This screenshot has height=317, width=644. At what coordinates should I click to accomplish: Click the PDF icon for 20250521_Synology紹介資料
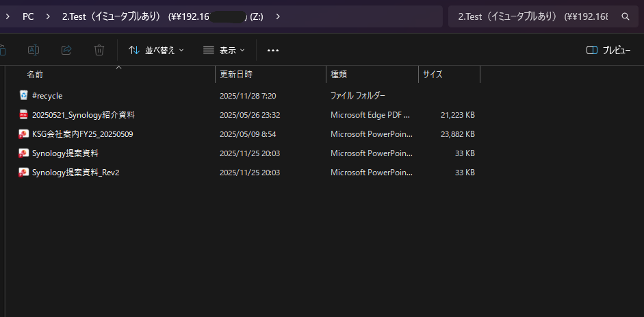tap(23, 115)
